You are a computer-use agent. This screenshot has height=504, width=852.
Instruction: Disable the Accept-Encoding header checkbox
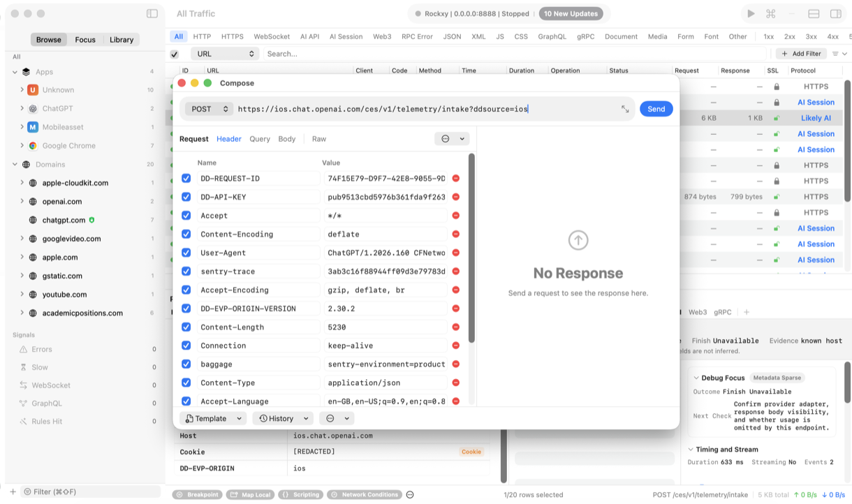pos(186,290)
